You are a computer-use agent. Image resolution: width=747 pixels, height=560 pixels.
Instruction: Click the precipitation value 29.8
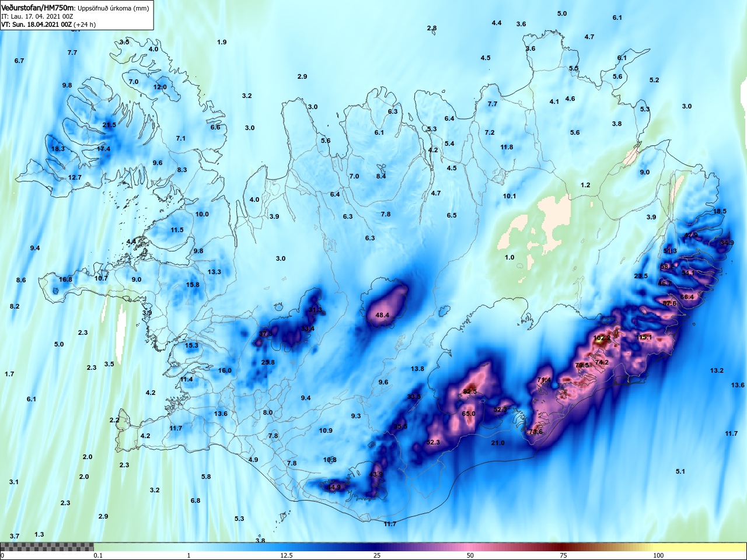click(x=268, y=362)
